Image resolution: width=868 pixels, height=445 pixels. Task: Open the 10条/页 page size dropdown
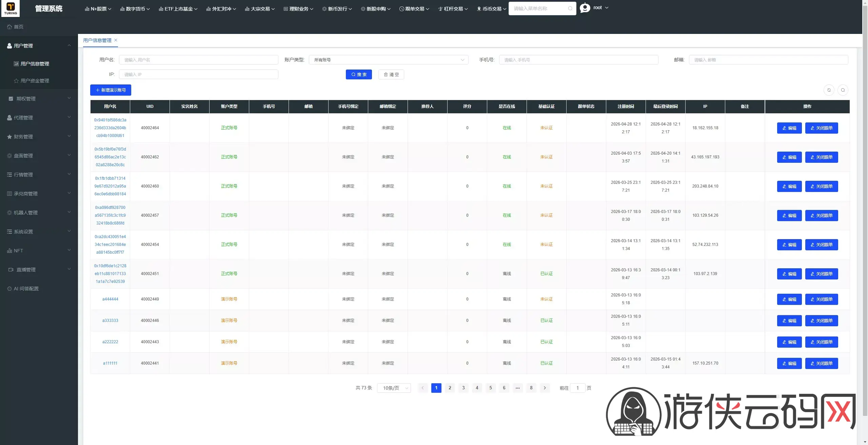point(394,388)
